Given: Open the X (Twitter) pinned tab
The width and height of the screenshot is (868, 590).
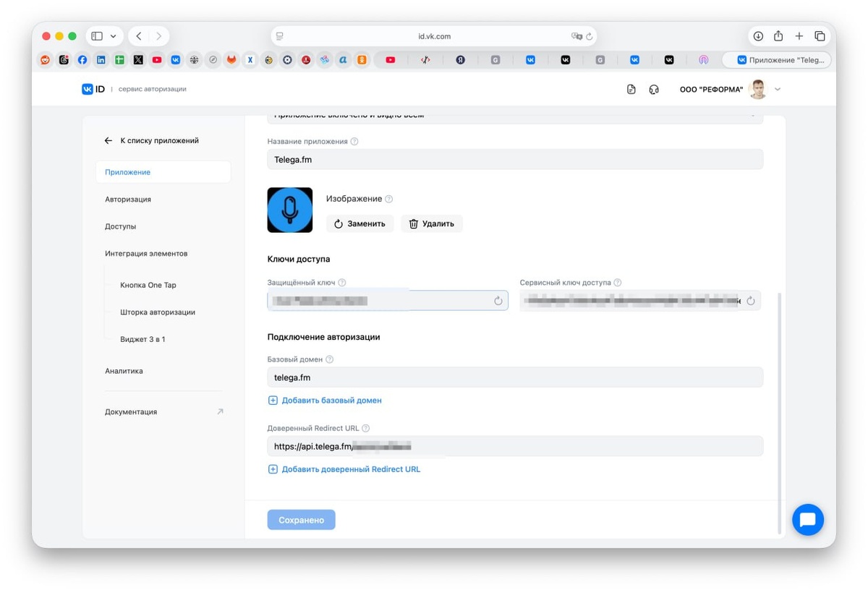Looking at the screenshot, I should pyautogui.click(x=138, y=60).
